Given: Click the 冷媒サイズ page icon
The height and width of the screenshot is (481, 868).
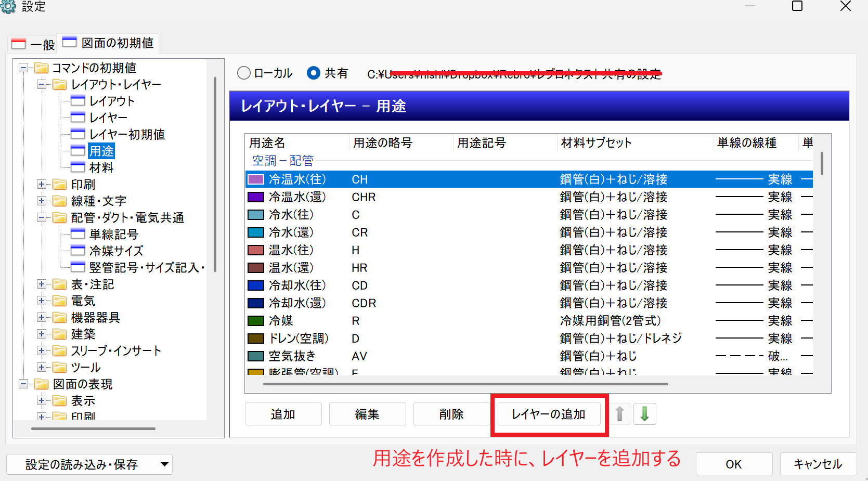Looking at the screenshot, I should 77,251.
